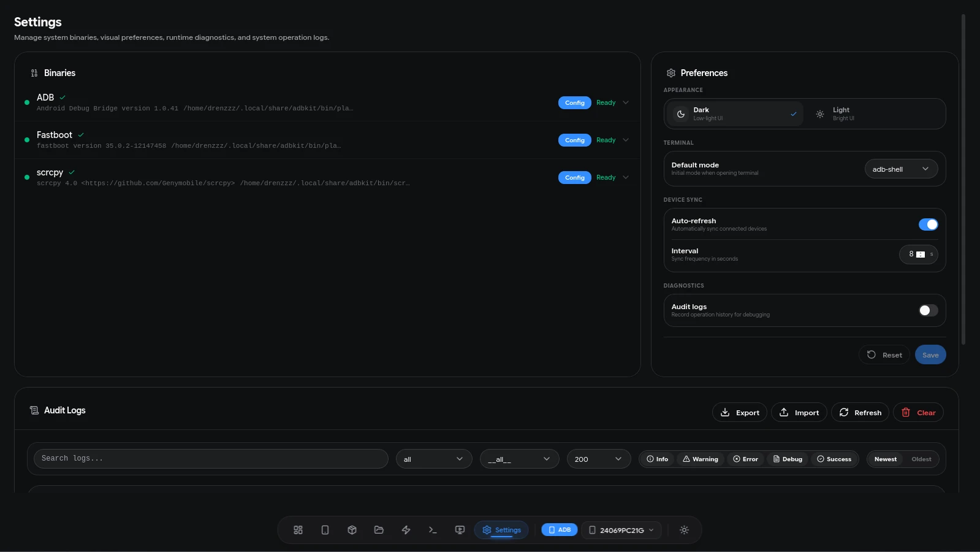980x552 pixels.
Task: Select the Settings tab in the dock
Action: pos(501,530)
